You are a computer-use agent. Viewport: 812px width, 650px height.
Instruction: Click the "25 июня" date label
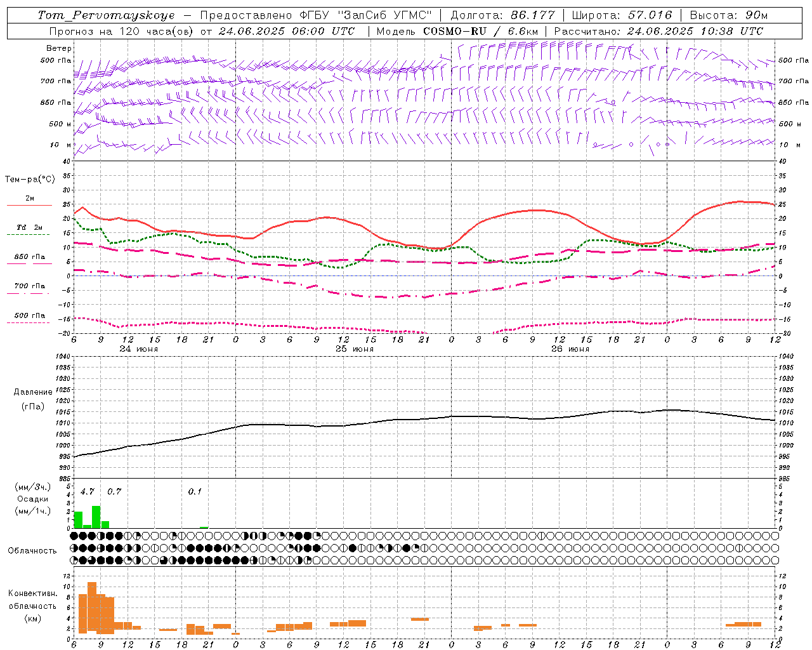coord(355,349)
